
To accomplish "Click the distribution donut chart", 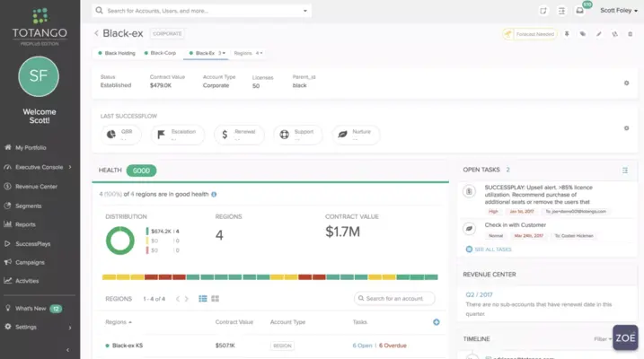I will coord(120,241).
